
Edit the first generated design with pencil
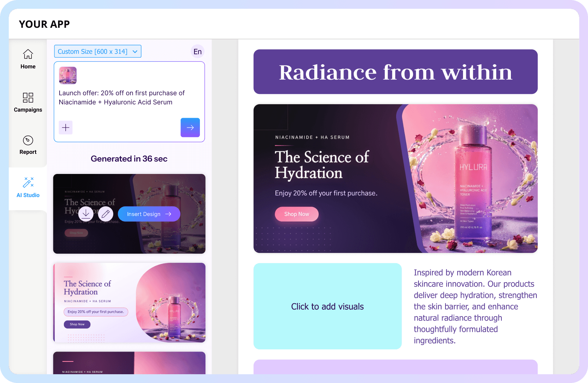point(106,214)
